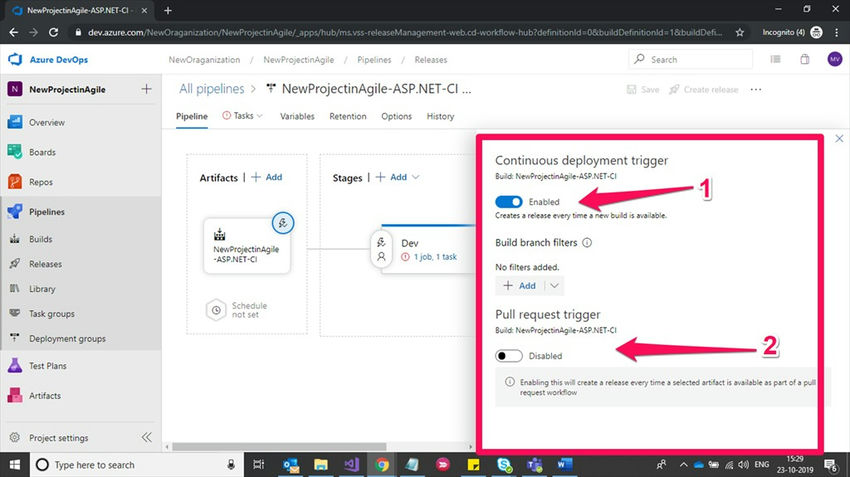Open the Schedule not set clock icon
The height and width of the screenshot is (477, 850).
[x=216, y=310]
